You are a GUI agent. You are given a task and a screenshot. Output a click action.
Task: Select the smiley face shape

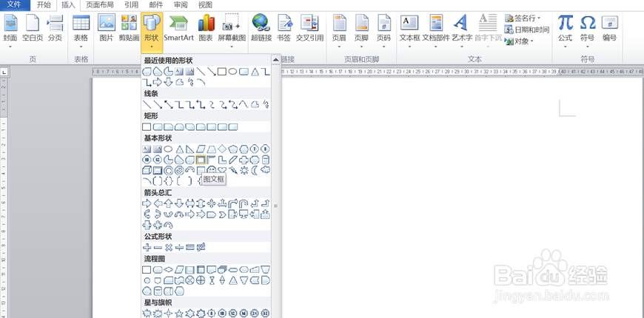click(x=211, y=170)
